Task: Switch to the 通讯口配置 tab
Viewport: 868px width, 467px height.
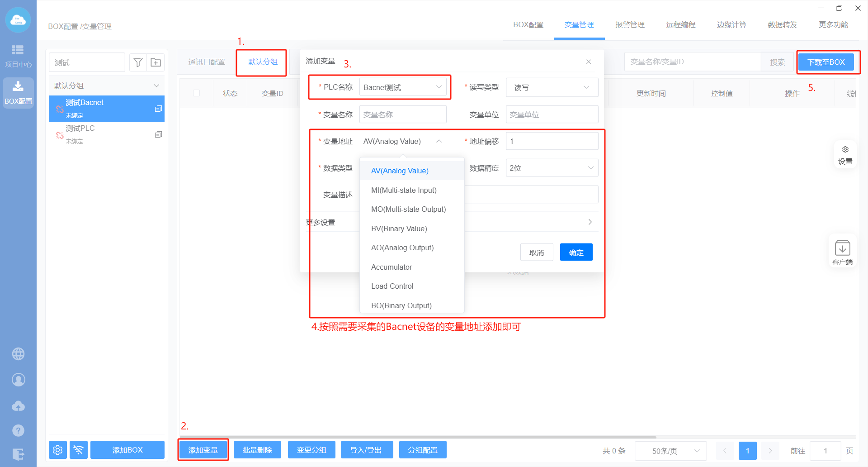Action: (x=207, y=62)
